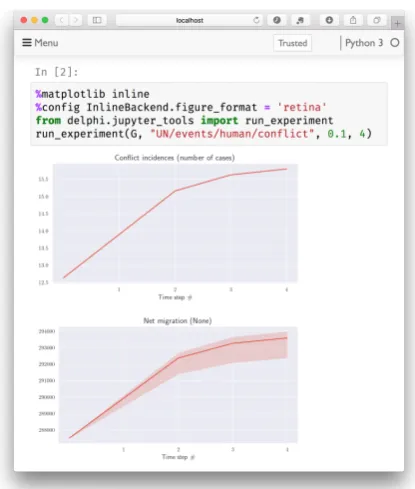Click the "UN/events/human/conflict" string
Screen dimensions: 415x489
[232, 134]
